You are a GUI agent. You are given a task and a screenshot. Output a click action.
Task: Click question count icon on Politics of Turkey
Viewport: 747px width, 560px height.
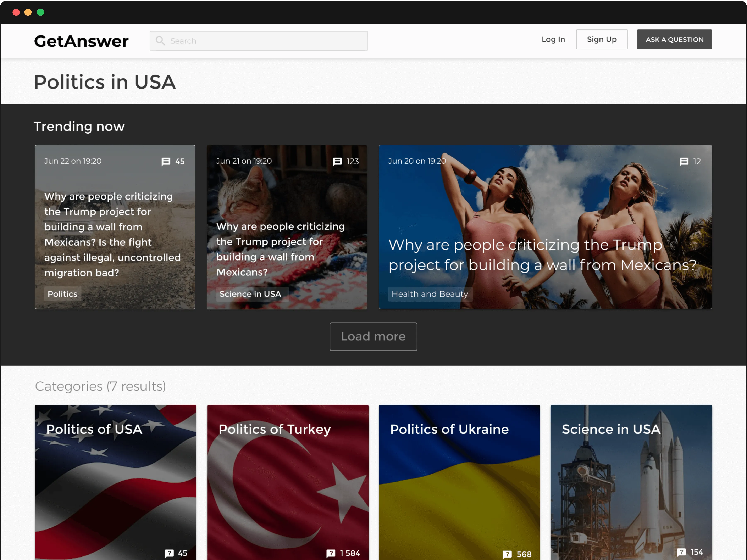coord(331,553)
